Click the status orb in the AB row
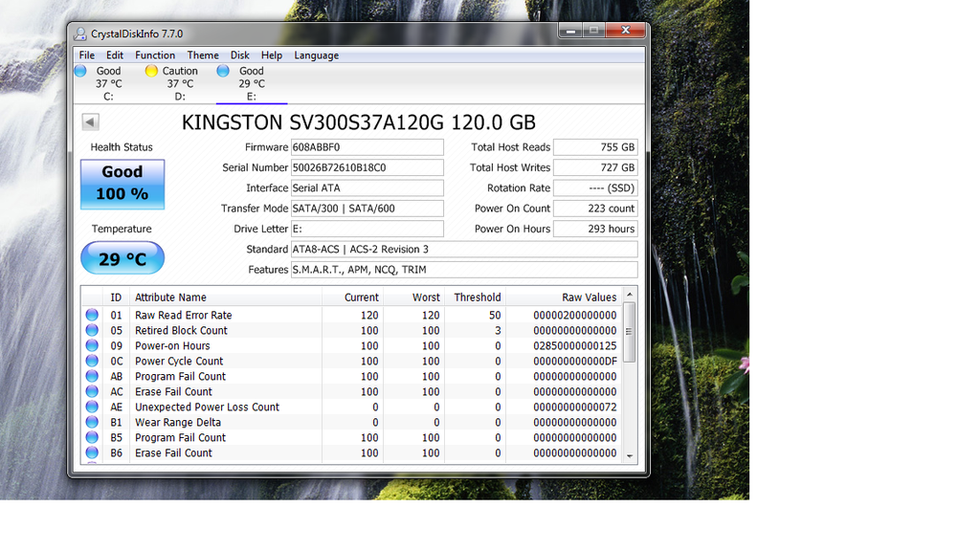This screenshot has height=551, width=980. pyautogui.click(x=92, y=376)
